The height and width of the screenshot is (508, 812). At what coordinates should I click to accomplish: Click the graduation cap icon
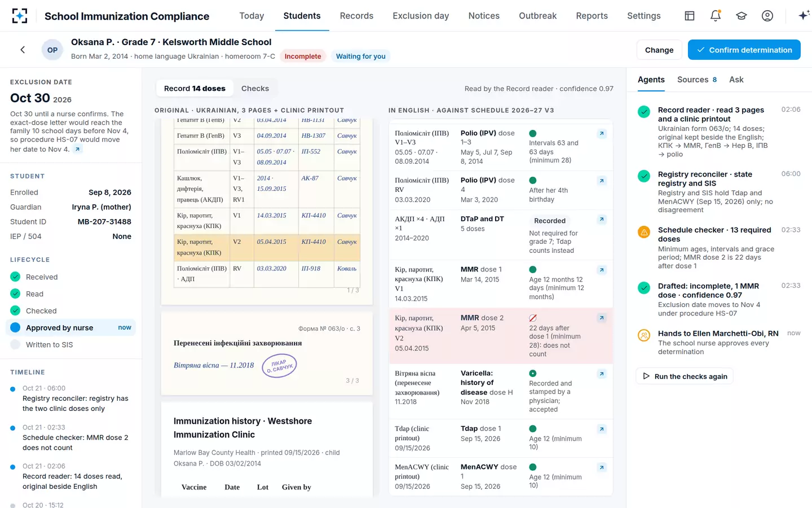tap(742, 16)
